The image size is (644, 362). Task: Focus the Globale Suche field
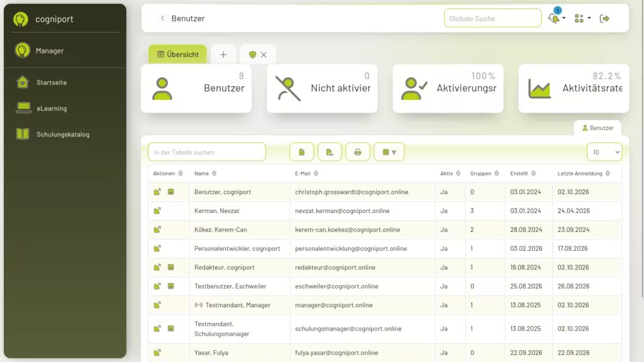[492, 18]
